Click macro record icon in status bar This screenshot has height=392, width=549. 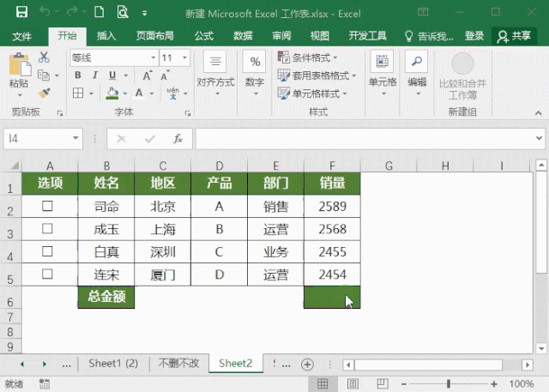[44, 384]
